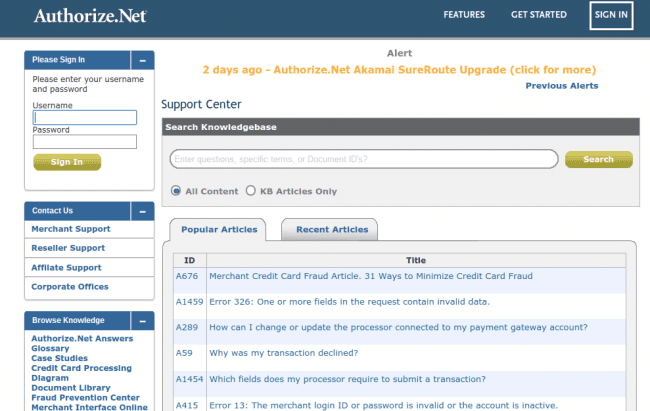This screenshot has width=650, height=411.
Task: Select the All Content radio button
Action: (177, 191)
